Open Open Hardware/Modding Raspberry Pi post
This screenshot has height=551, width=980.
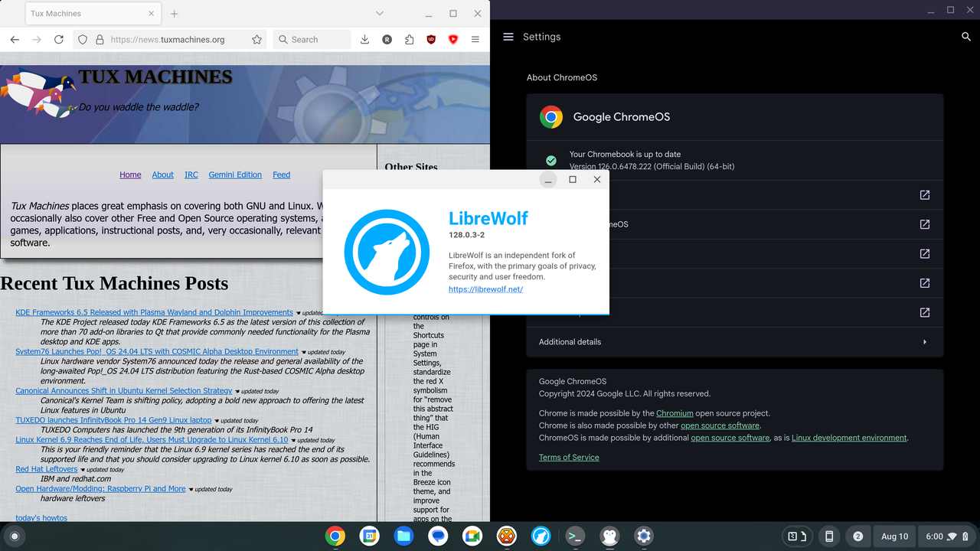[100, 488]
